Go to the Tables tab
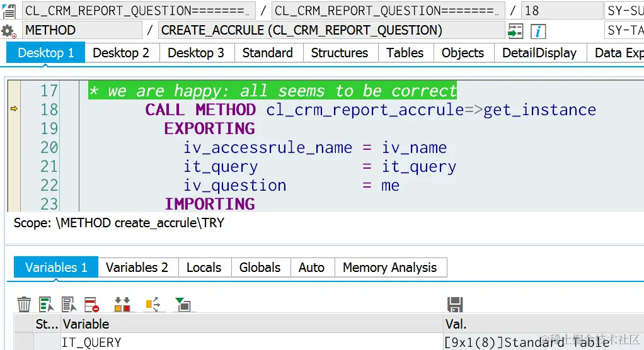Image resolution: width=644 pixels, height=350 pixels. [x=405, y=53]
